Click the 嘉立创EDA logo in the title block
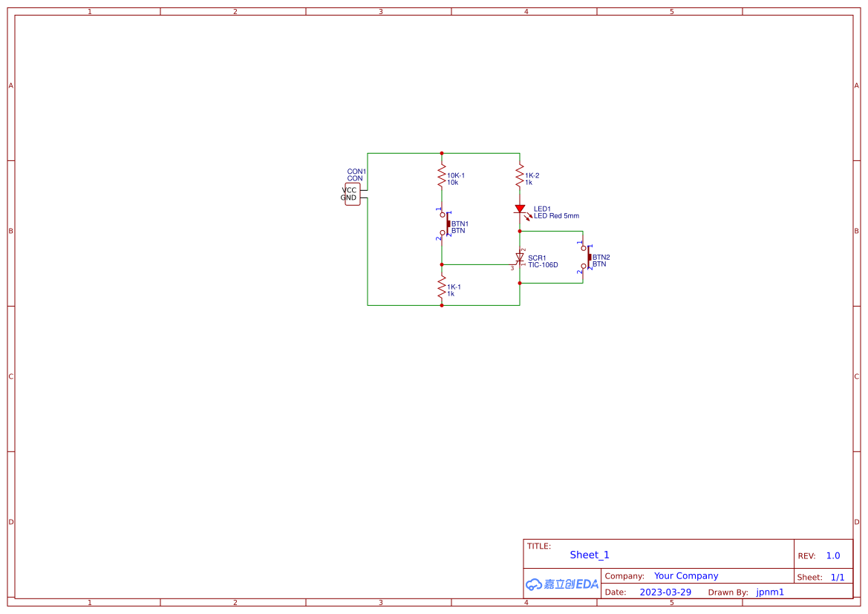 561,584
